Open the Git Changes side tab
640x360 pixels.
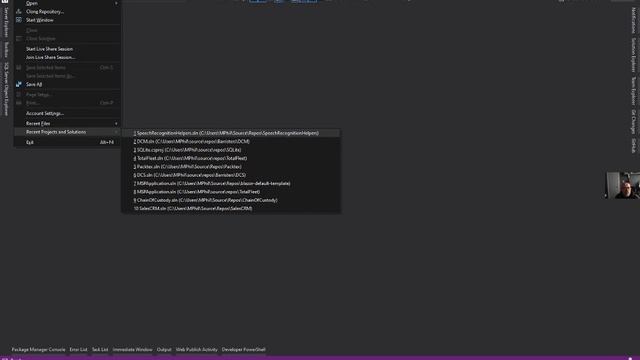point(634,122)
